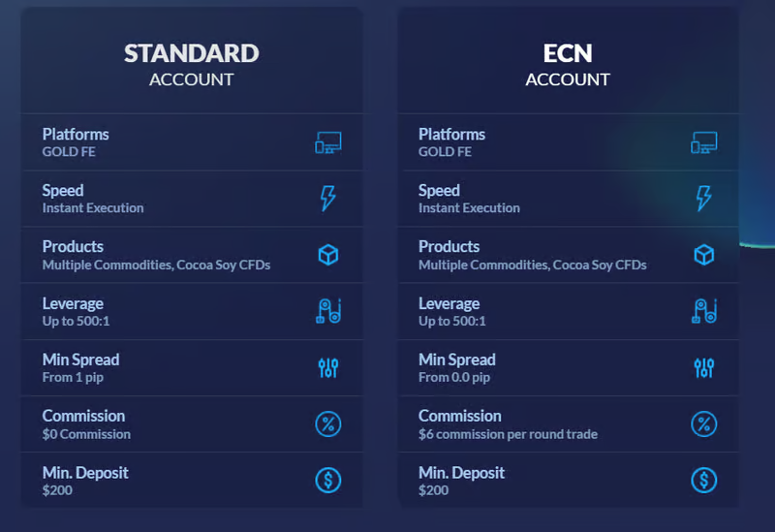
Task: Click the "$0 Commission" text in Standard
Action: 86,434
